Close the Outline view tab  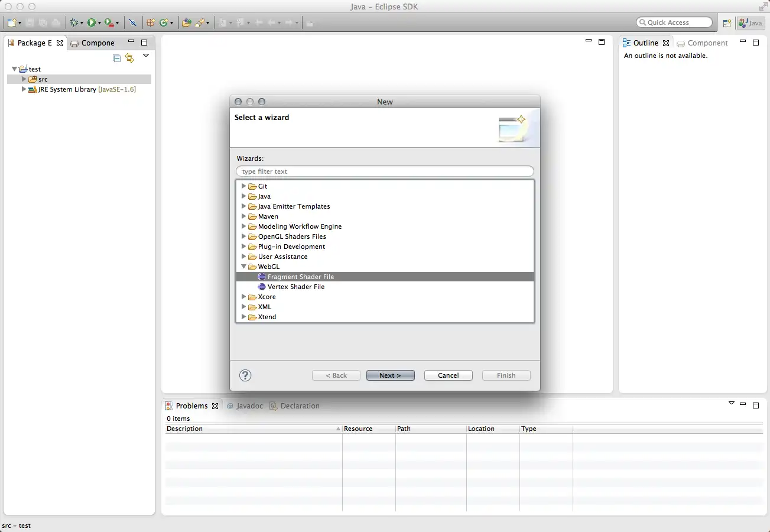[x=666, y=43]
